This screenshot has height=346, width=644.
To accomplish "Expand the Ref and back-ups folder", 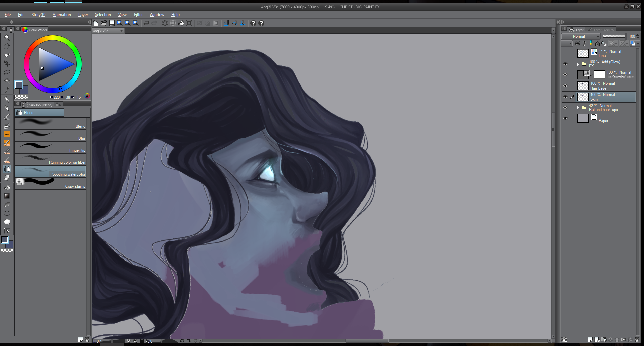I will click(578, 108).
